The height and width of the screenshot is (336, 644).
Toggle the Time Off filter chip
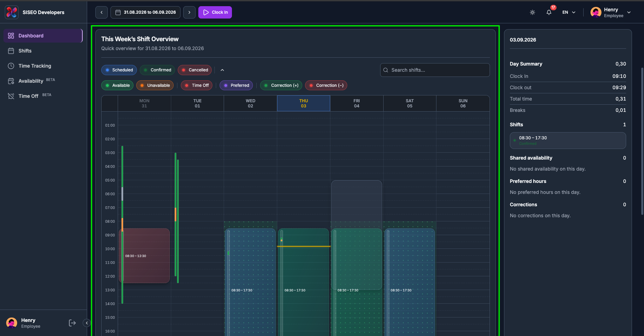click(x=197, y=85)
